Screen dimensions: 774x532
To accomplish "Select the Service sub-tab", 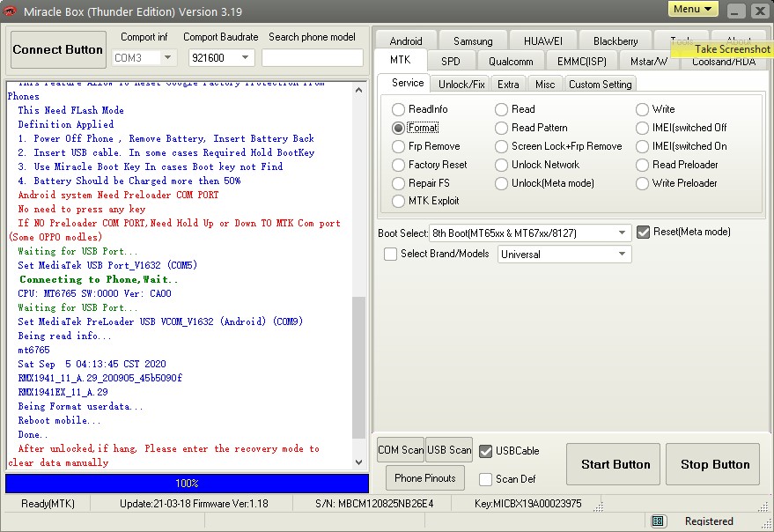I will (x=407, y=83).
